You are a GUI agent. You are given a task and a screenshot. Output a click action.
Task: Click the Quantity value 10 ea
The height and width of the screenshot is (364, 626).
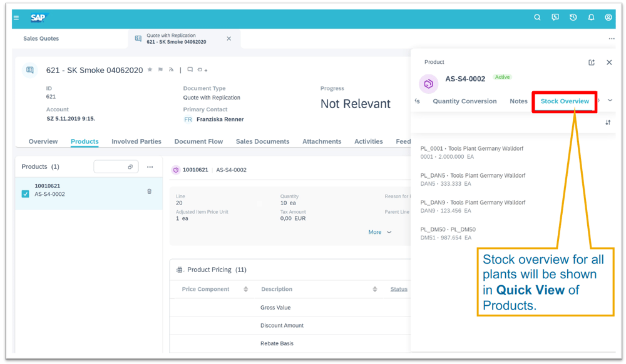(x=288, y=203)
